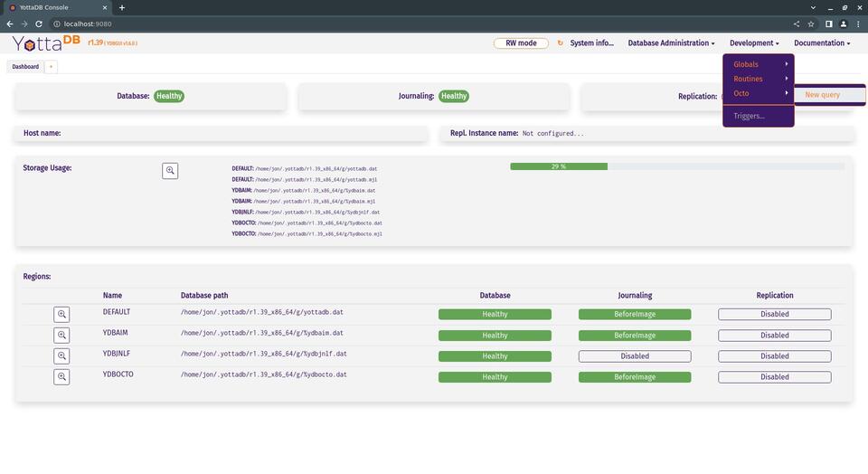Open the Documentation dropdown
This screenshot has width=868, height=474.
click(822, 43)
